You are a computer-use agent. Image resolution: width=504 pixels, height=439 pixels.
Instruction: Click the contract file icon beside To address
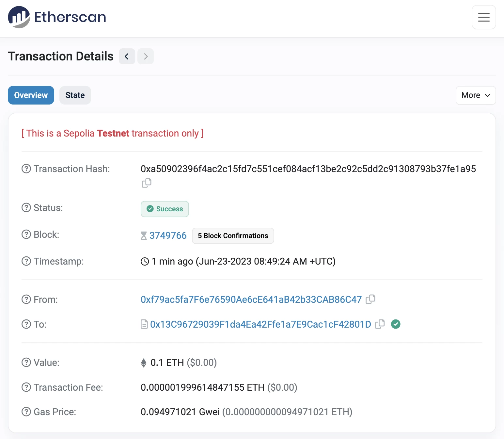(144, 324)
